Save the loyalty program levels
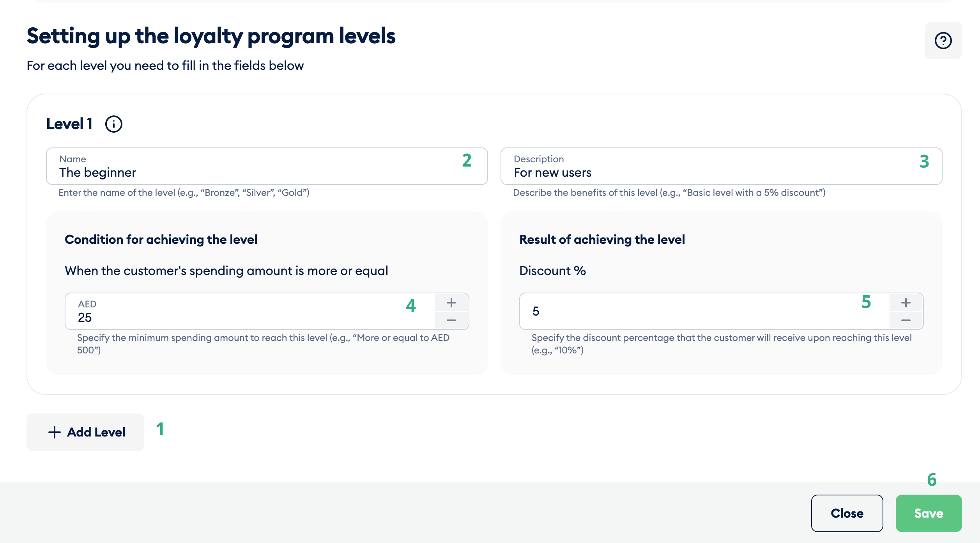 [x=929, y=513]
